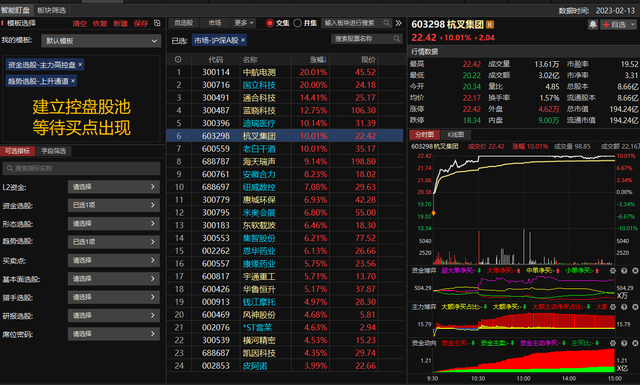Close the 主力博弈 indicator panel
Image resolution: width=640 pixels, height=385 pixels.
click(x=635, y=307)
